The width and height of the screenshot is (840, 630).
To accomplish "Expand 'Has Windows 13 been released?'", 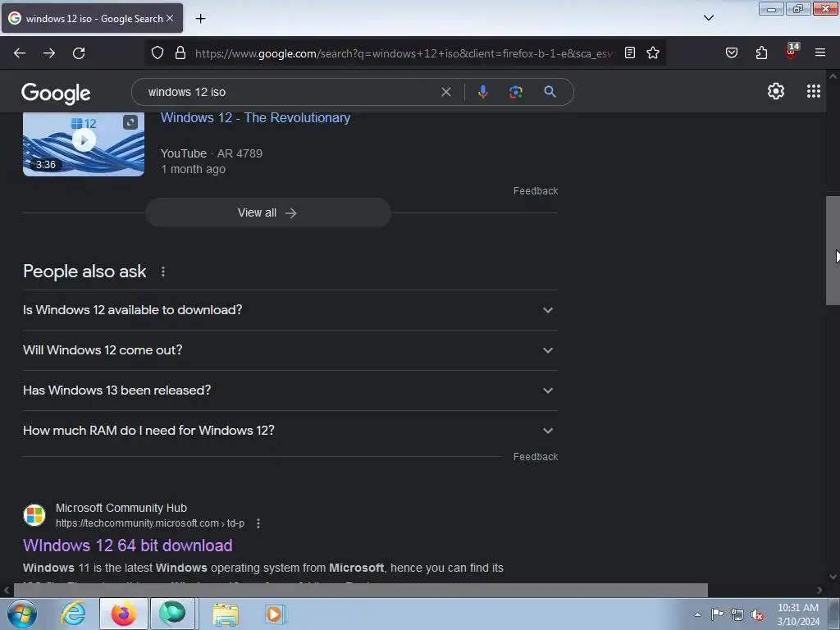I will pos(290,390).
